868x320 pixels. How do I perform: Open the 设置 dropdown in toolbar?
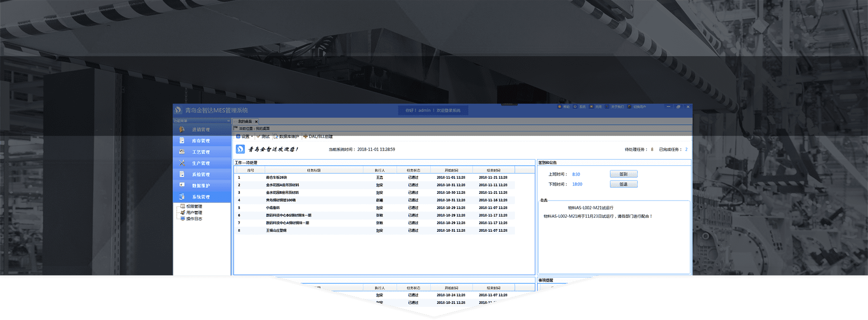pos(245,137)
